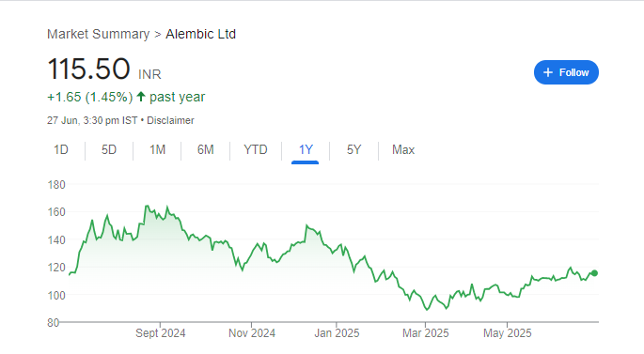Choose the YTD time range tab
Viewport: 644px width, 354px height.
256,149
